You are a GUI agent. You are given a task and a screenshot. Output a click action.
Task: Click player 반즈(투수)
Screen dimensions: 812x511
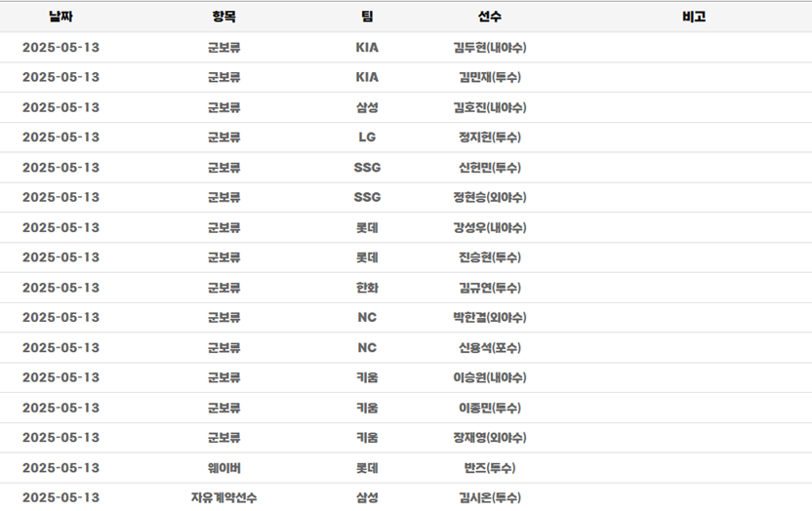tap(490, 467)
